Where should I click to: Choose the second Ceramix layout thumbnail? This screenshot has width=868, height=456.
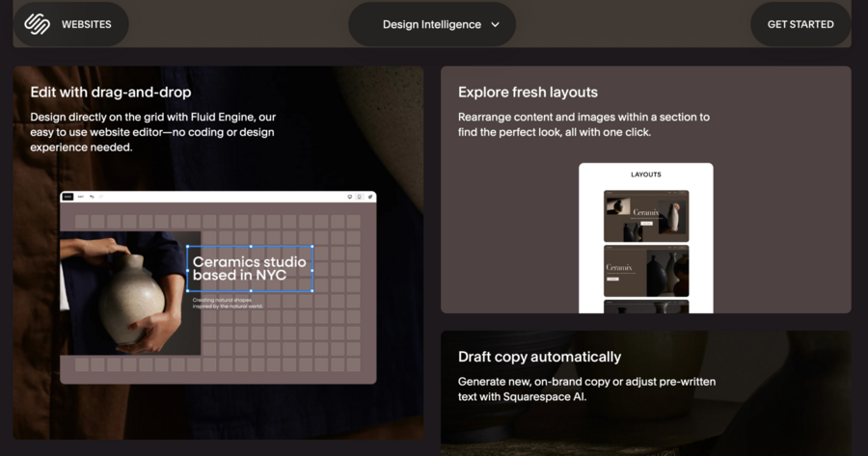(x=646, y=271)
